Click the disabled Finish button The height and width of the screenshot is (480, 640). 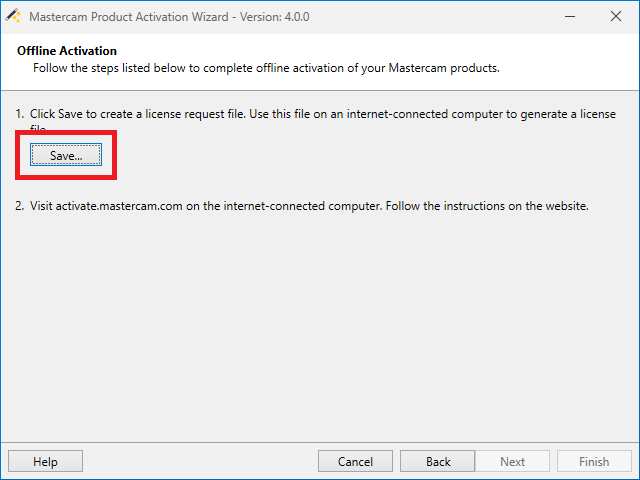pos(594,461)
